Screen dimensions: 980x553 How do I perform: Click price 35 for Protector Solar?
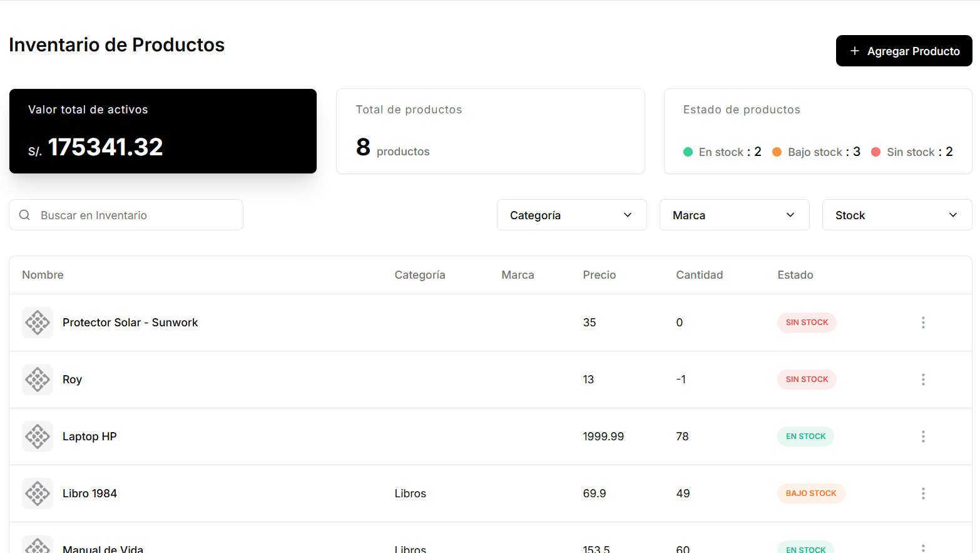590,323
